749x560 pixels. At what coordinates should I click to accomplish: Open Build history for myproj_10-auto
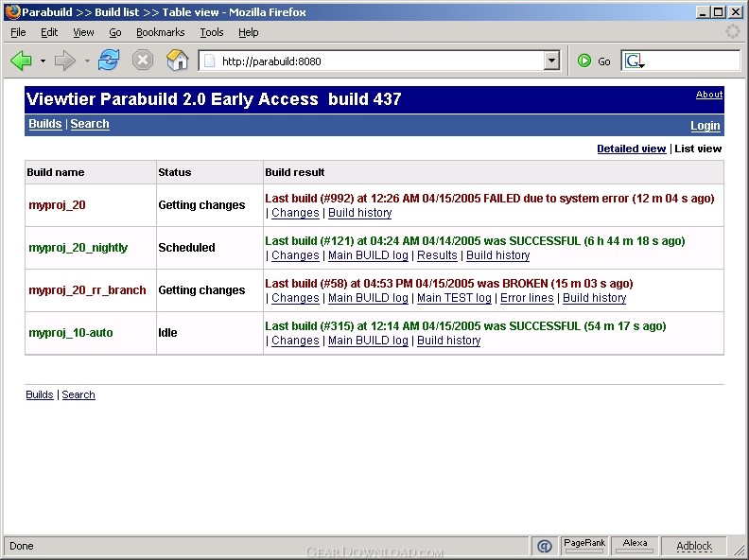(448, 341)
